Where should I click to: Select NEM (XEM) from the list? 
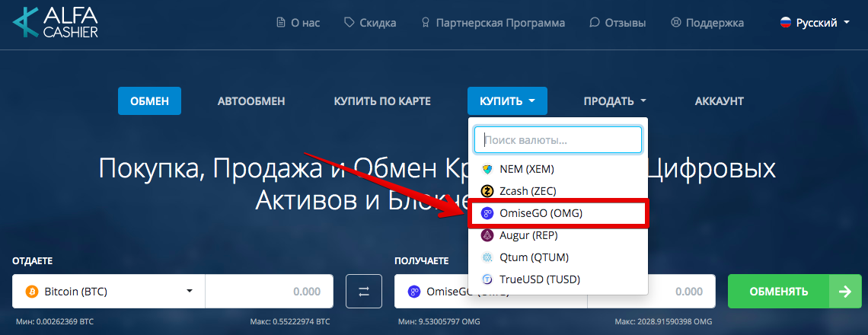point(558,170)
